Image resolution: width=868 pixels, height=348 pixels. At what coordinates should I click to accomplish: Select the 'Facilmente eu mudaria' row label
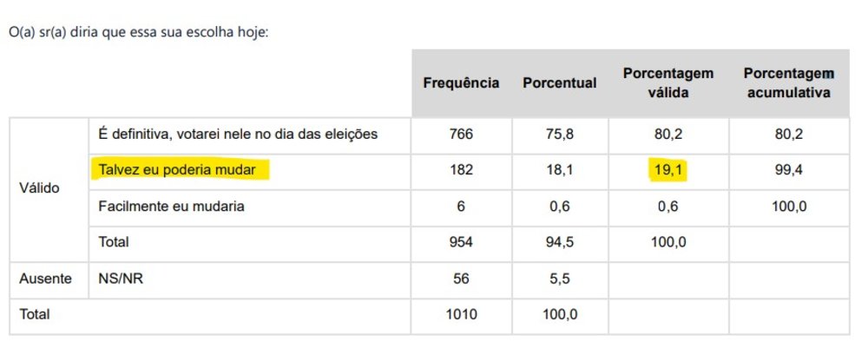pos(171,207)
